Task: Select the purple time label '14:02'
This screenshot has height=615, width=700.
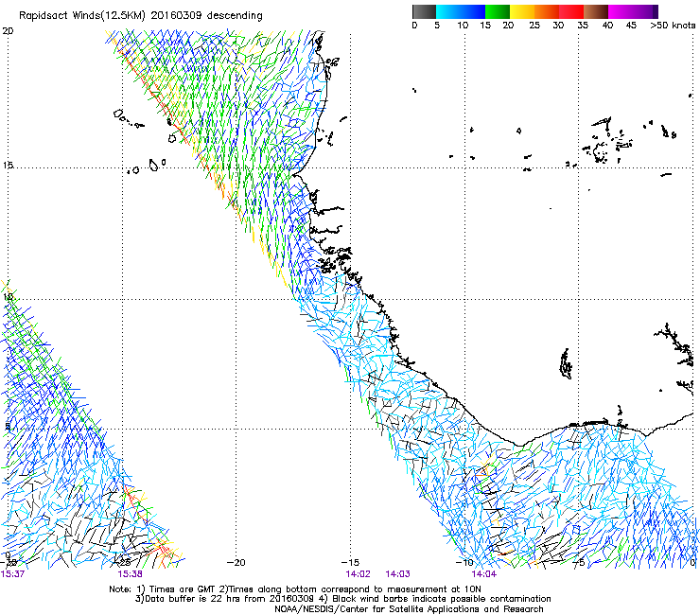Action: pyautogui.click(x=358, y=574)
